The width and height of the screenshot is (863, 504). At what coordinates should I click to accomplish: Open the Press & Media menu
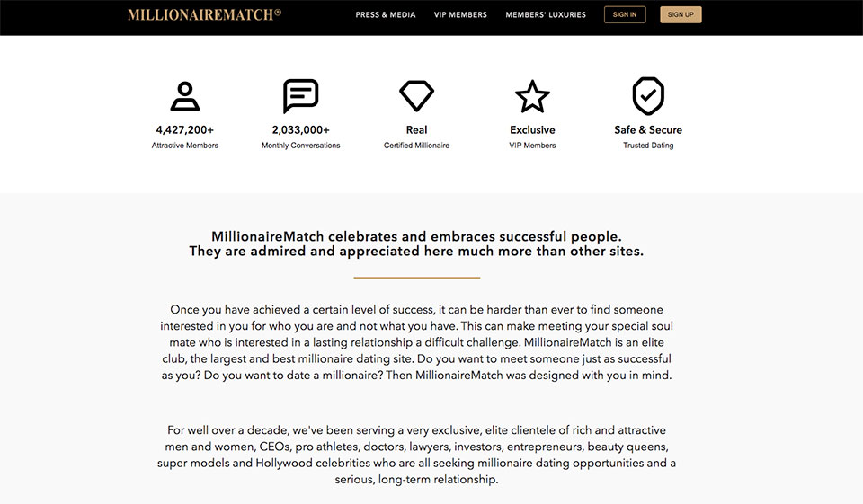[386, 15]
